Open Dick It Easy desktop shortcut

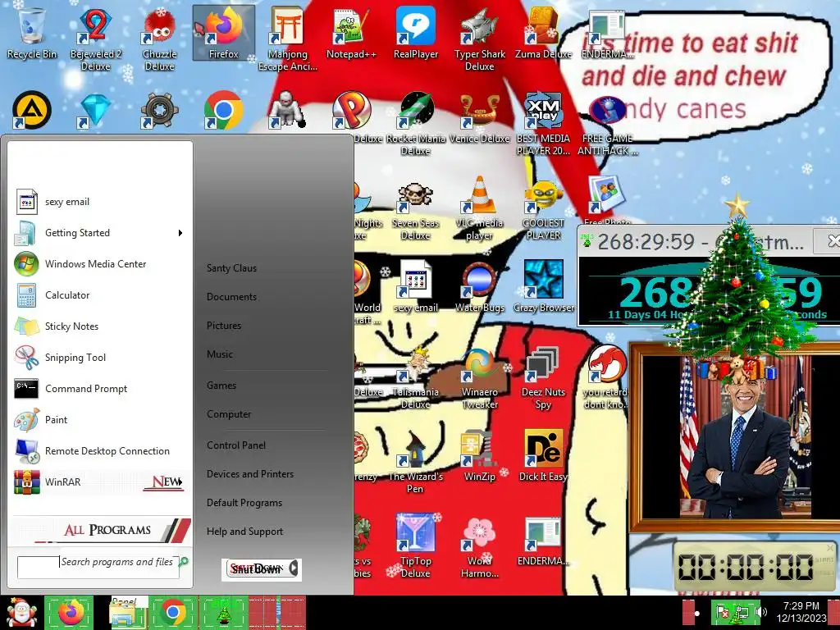[543, 455]
